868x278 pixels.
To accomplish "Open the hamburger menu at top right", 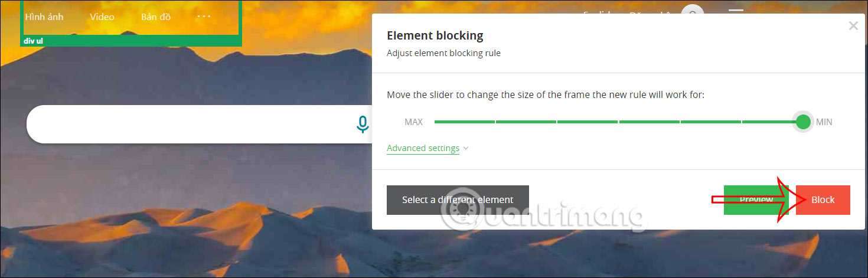I will [x=735, y=11].
